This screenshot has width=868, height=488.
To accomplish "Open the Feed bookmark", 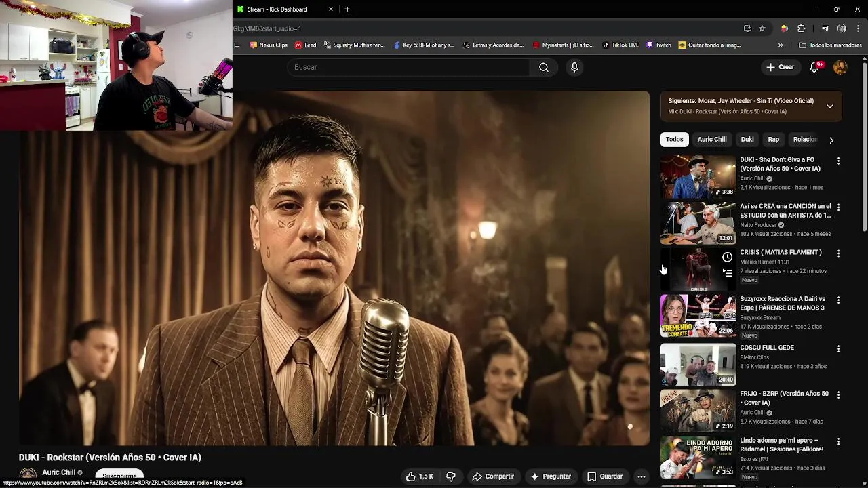I will pos(306,45).
